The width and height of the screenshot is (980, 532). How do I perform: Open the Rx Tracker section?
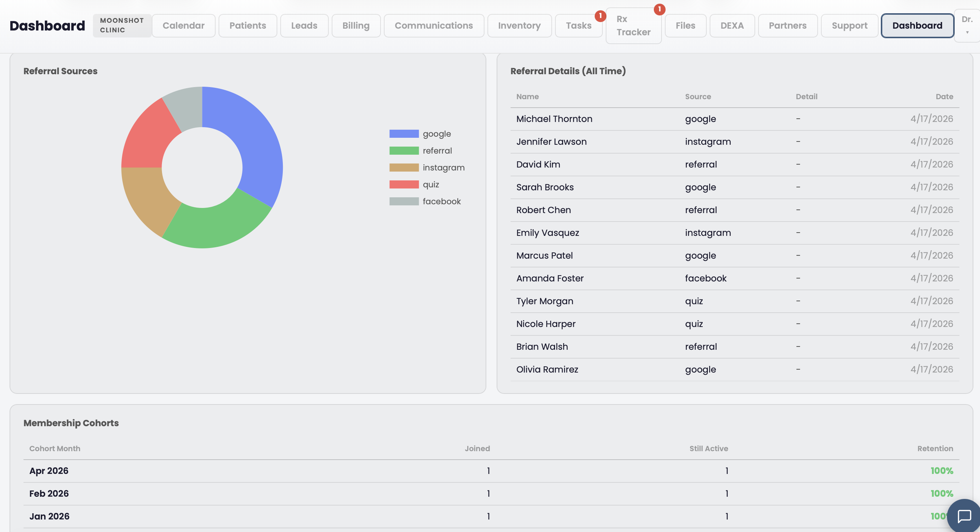click(633, 25)
